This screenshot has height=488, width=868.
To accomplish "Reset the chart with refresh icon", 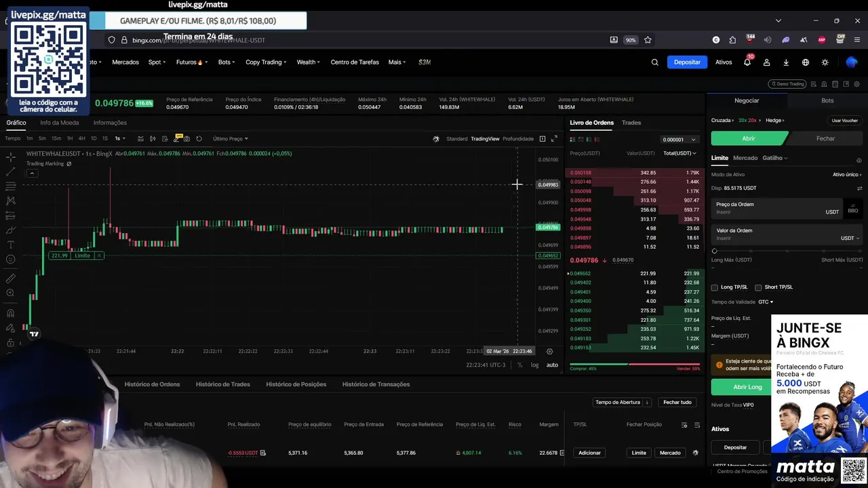I will [x=199, y=139].
